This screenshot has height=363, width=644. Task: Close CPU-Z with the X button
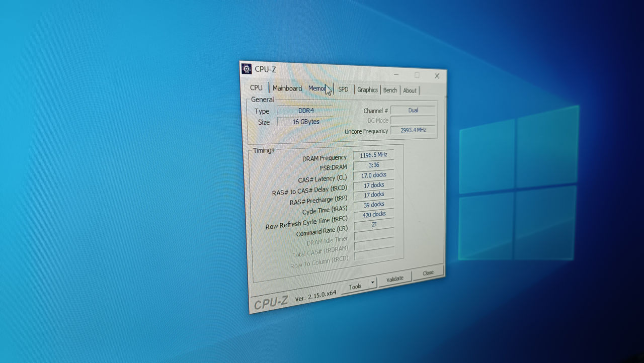[437, 76]
